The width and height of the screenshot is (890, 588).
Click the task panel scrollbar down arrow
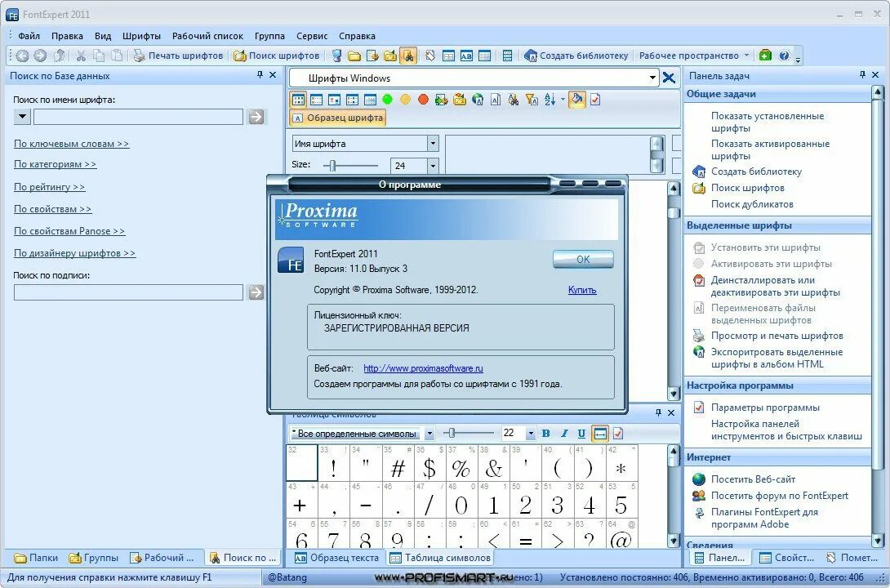tap(877, 540)
